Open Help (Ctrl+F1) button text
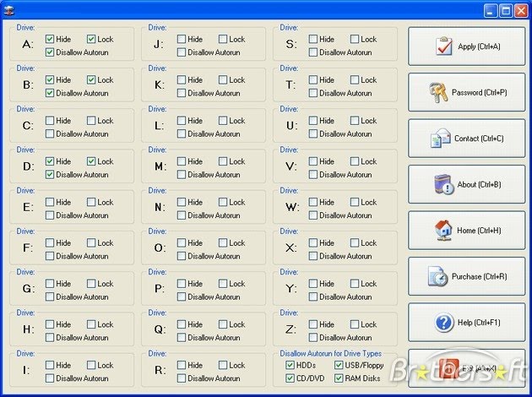532x397 pixels. [479, 323]
